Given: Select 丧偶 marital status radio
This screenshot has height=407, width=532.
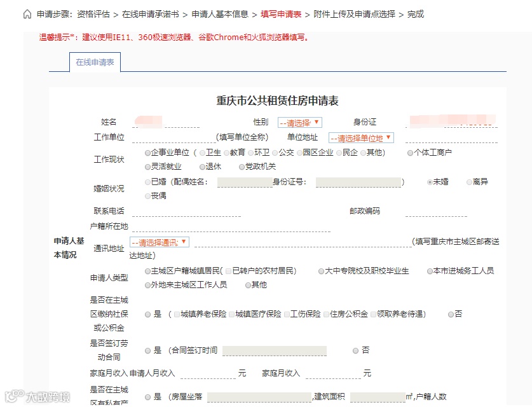Looking at the screenshot, I should pyautogui.click(x=147, y=197).
